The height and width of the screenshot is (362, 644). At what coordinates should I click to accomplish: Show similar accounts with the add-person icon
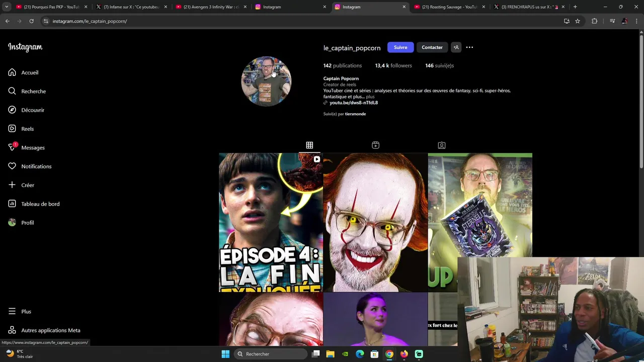(x=456, y=47)
